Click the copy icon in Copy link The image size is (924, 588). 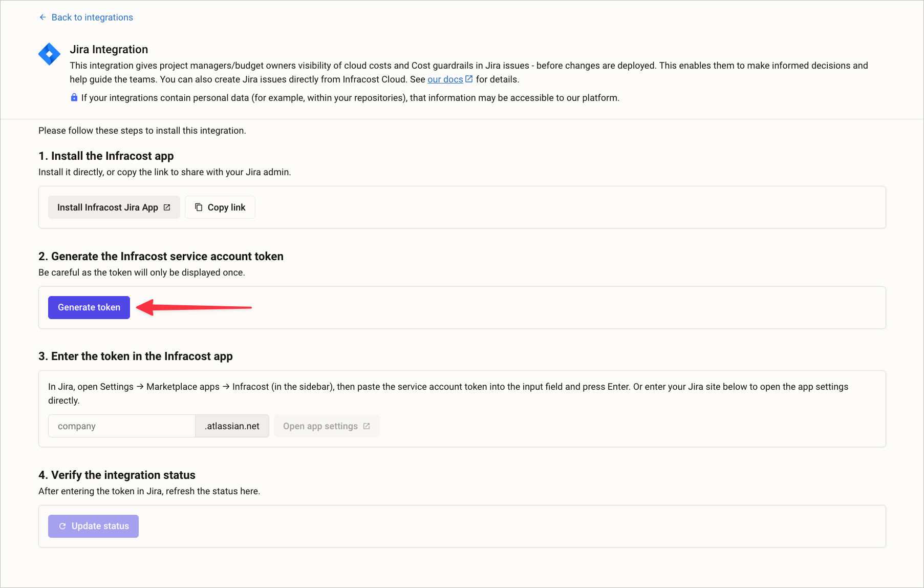pyautogui.click(x=199, y=207)
